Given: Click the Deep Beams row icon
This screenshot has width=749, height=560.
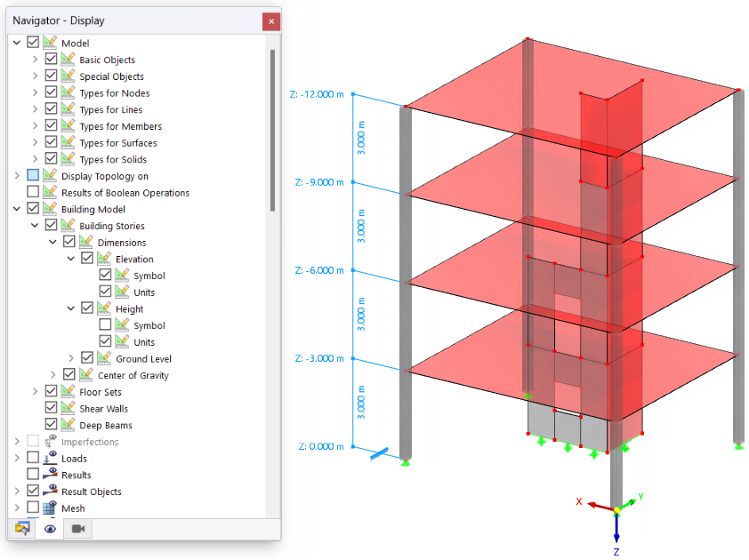Looking at the screenshot, I should [x=68, y=425].
